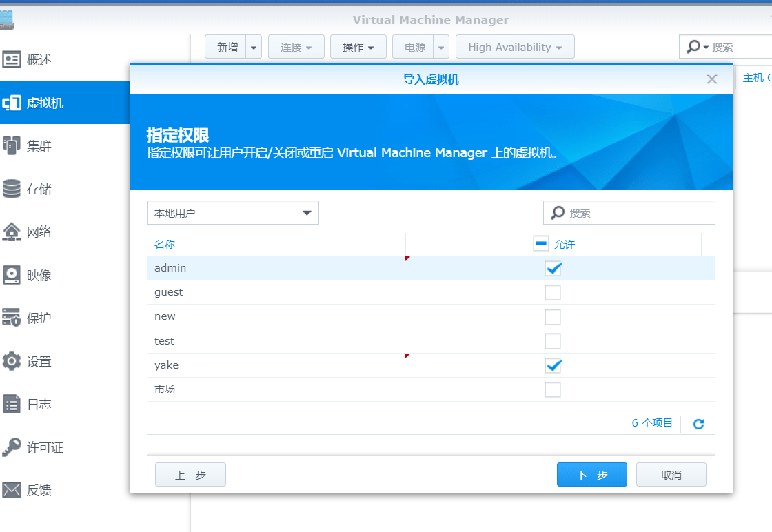The image size is (772, 532).
Task: Select the 集群 cluster icon
Action: point(12,146)
